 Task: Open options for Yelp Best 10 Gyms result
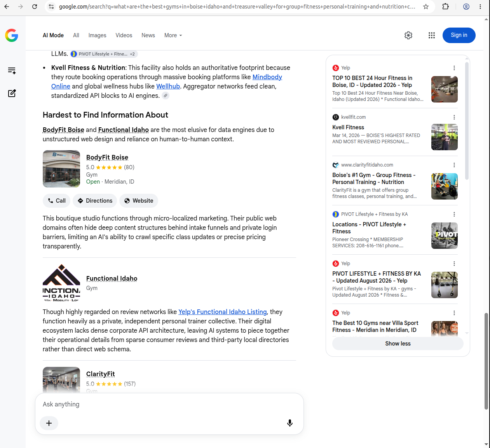click(x=454, y=313)
